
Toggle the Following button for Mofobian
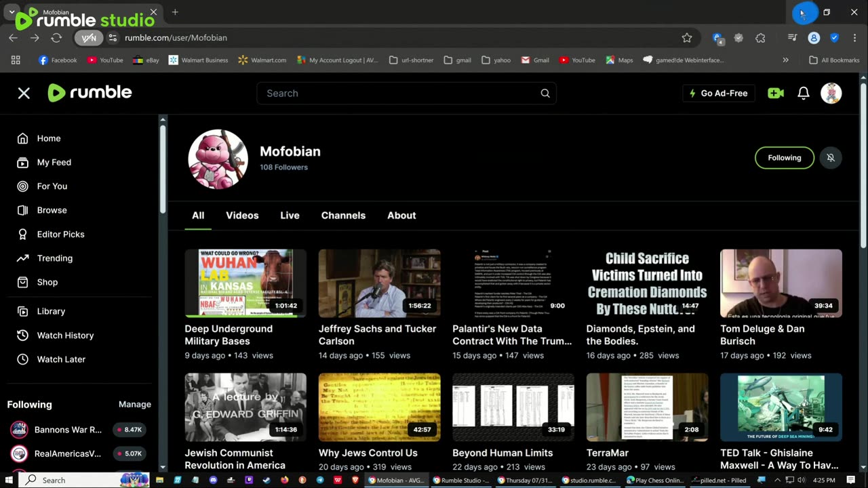(x=785, y=158)
